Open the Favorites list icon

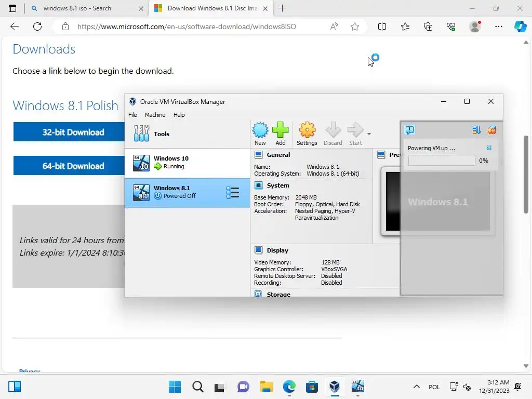(405, 26)
